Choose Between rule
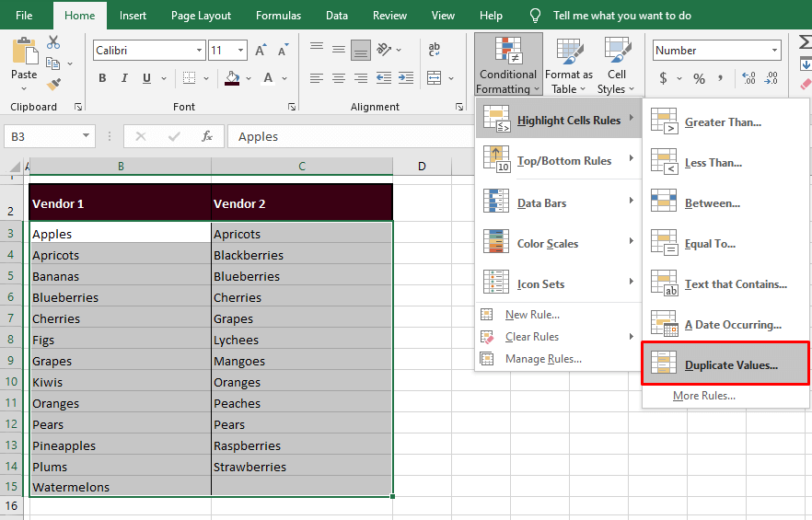This screenshot has height=520, width=812. point(725,203)
